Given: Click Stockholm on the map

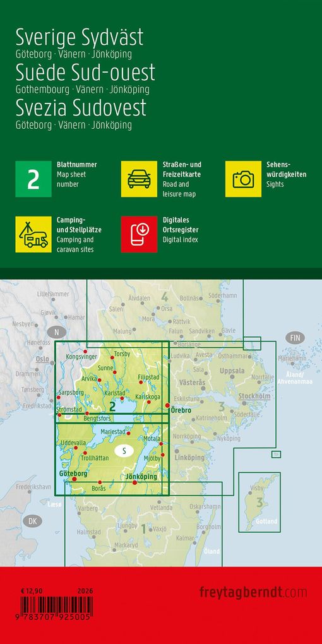Looking at the screenshot, I should pos(254,397).
